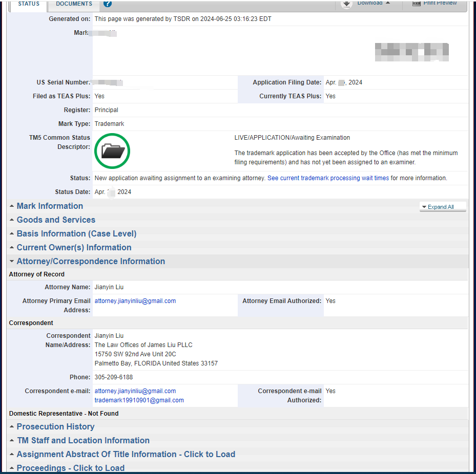Select phone number 305-209-6188
Viewport: 476px width, 474px height.
114,377
